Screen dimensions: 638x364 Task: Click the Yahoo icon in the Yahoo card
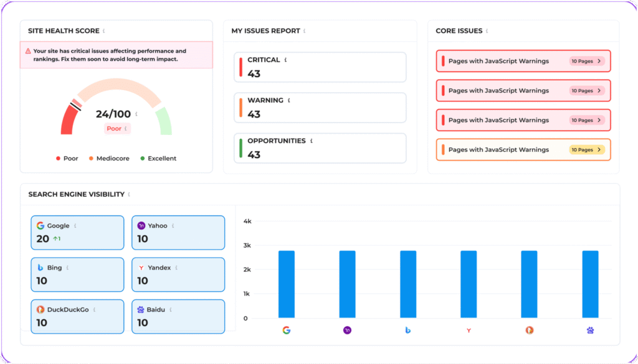141,226
